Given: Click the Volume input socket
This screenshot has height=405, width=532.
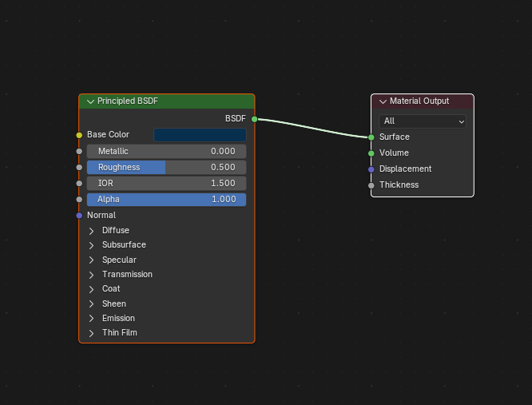Looking at the screenshot, I should 371,153.
